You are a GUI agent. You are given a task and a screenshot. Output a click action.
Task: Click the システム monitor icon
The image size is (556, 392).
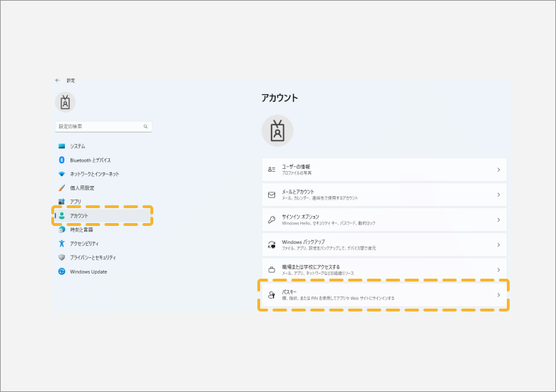62,146
